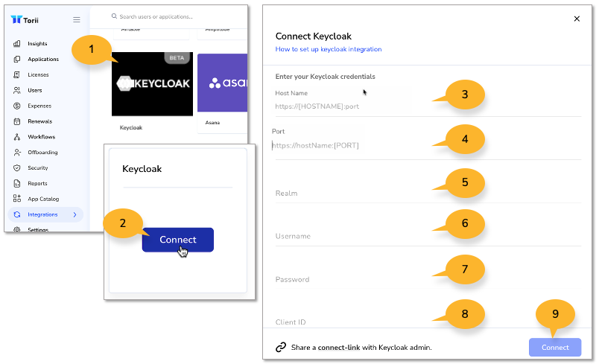Click the Renewals calendar icon

(17, 121)
